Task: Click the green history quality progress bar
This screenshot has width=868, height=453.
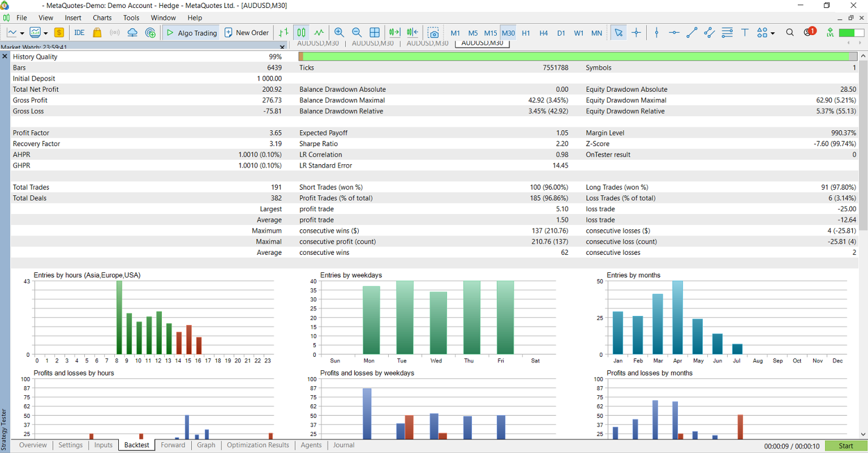Action: (x=577, y=57)
